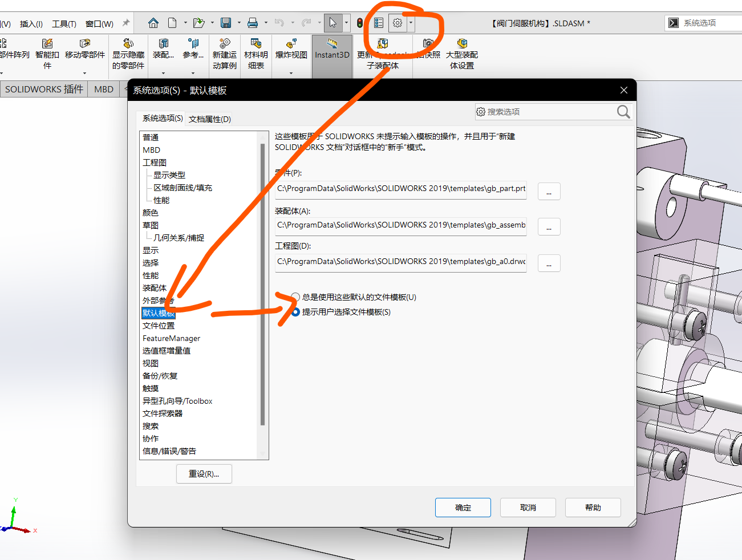Click the Home icon in the top toolbar
The width and height of the screenshot is (742, 560).
tap(153, 23)
